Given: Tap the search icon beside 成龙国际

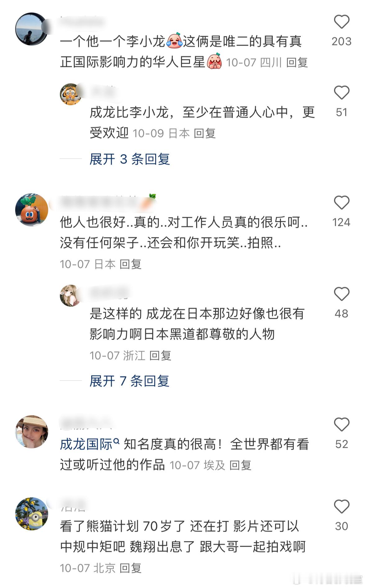Looking at the screenshot, I should click(x=116, y=441).
